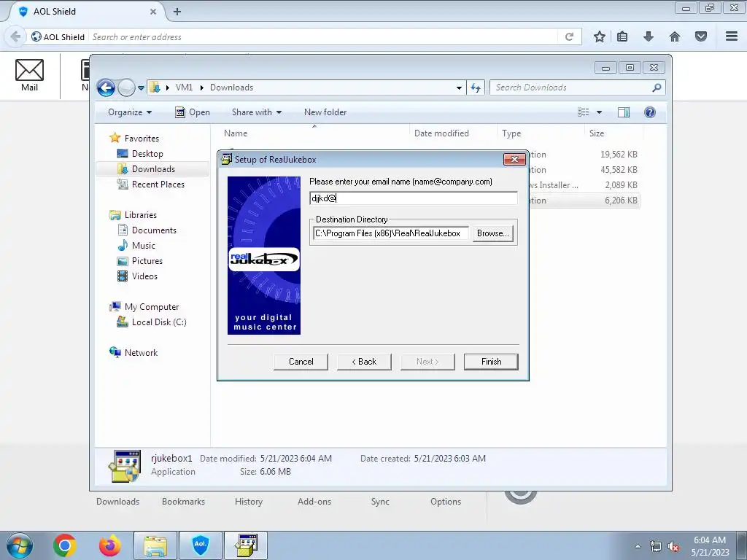
Task: Click the Browse... button in setup dialog
Action: (492, 233)
